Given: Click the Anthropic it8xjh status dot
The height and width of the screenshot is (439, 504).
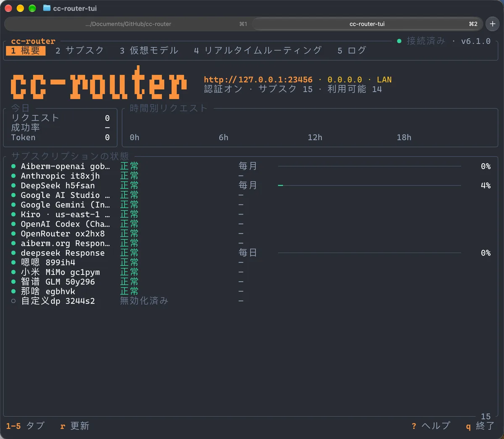Looking at the screenshot, I should point(13,176).
